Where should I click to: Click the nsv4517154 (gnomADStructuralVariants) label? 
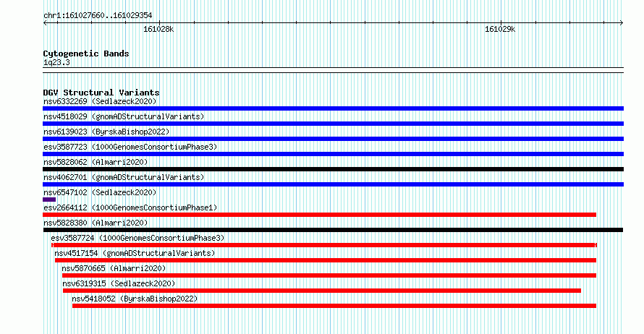(x=135, y=253)
